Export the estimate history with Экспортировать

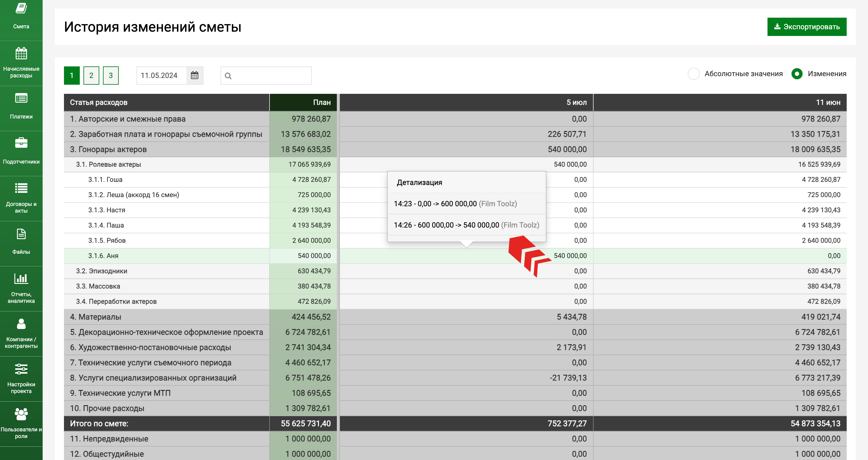pyautogui.click(x=807, y=27)
